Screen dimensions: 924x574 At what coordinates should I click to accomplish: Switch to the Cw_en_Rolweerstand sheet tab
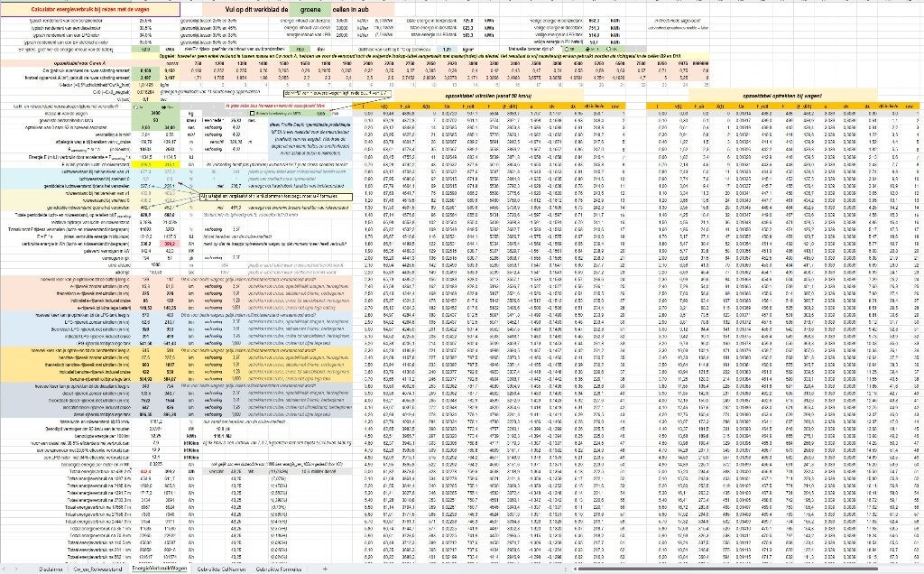97,569
